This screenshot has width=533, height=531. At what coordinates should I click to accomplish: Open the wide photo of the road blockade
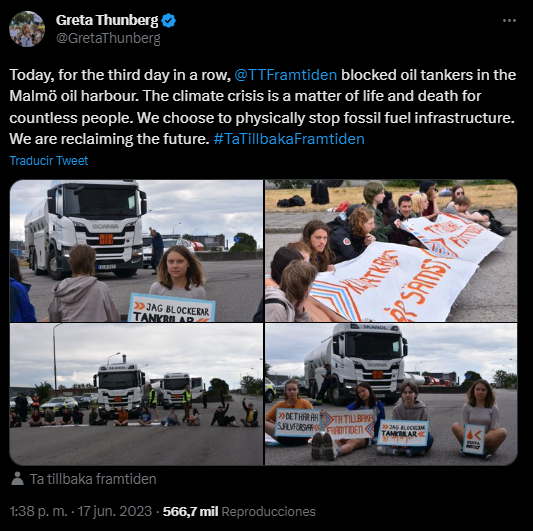pyautogui.click(x=136, y=394)
